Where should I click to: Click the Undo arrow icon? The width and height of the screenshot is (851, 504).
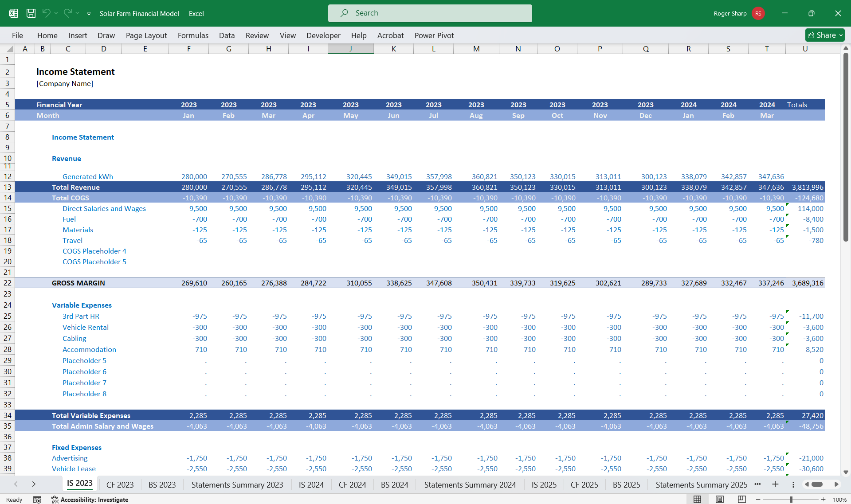[46, 13]
